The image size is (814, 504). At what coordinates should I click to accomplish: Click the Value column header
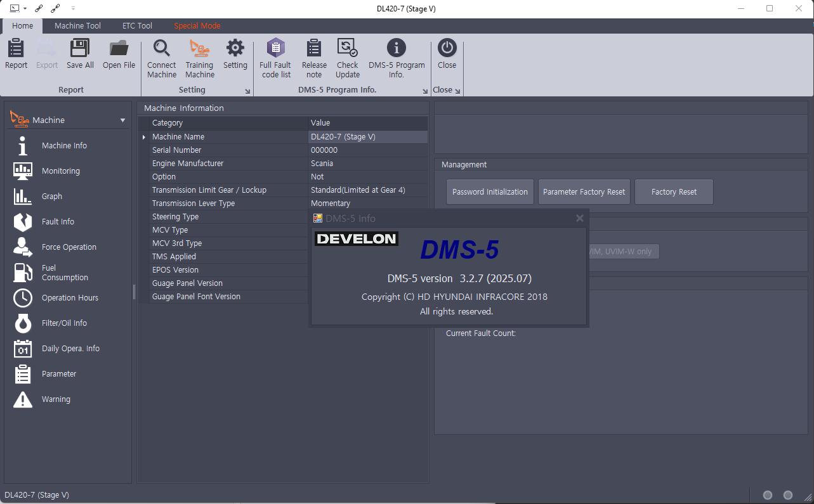(x=368, y=123)
